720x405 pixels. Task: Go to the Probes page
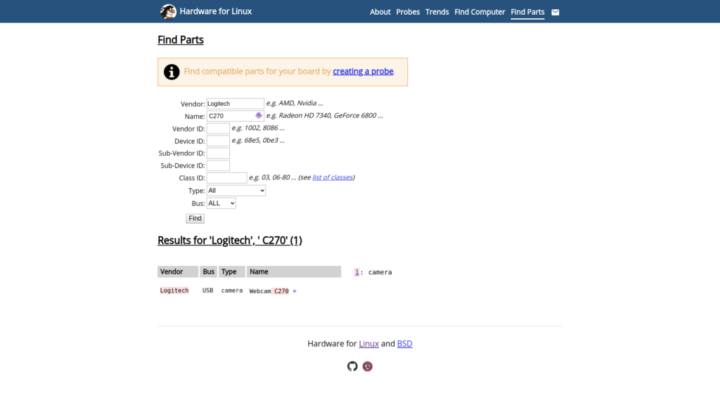pyautogui.click(x=408, y=12)
